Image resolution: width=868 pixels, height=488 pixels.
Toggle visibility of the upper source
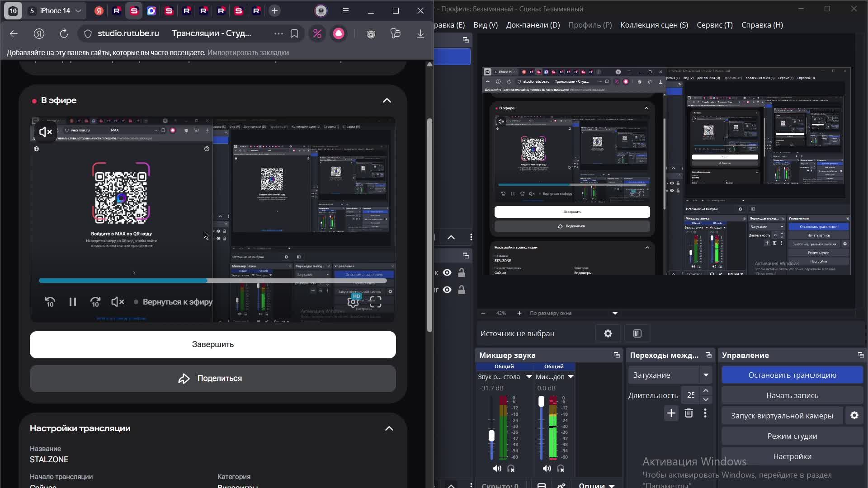(x=447, y=272)
